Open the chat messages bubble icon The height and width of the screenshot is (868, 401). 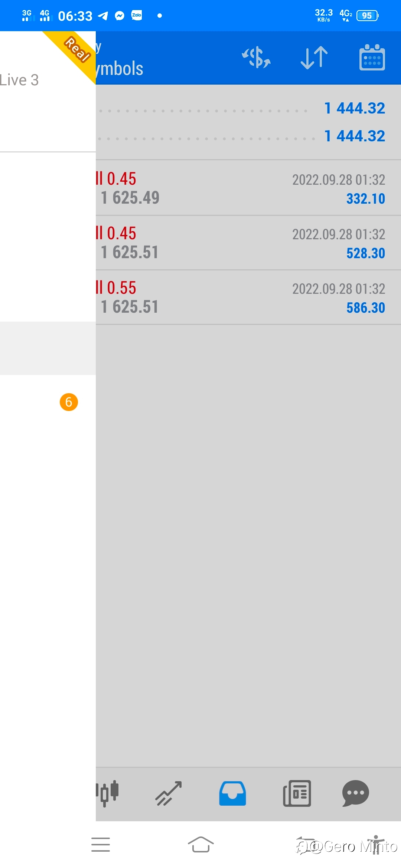point(355,793)
